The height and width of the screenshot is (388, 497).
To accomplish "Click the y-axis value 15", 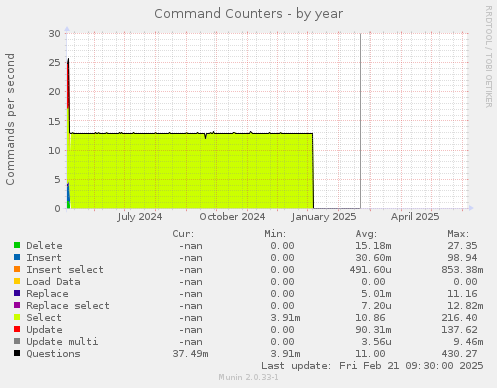I will pos(55,121).
